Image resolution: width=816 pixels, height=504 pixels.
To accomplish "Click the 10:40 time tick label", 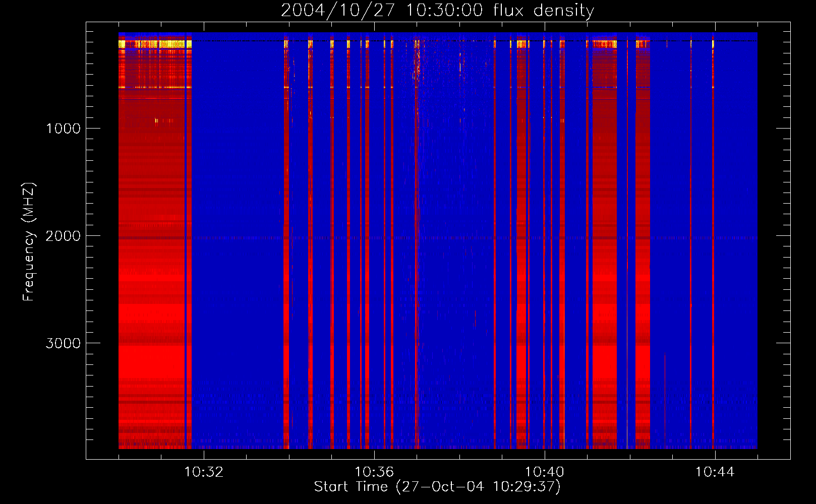I will pyautogui.click(x=545, y=472).
